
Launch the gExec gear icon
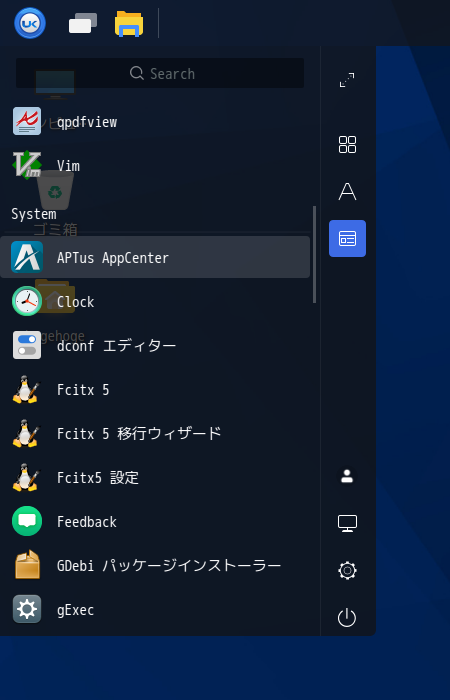27,609
